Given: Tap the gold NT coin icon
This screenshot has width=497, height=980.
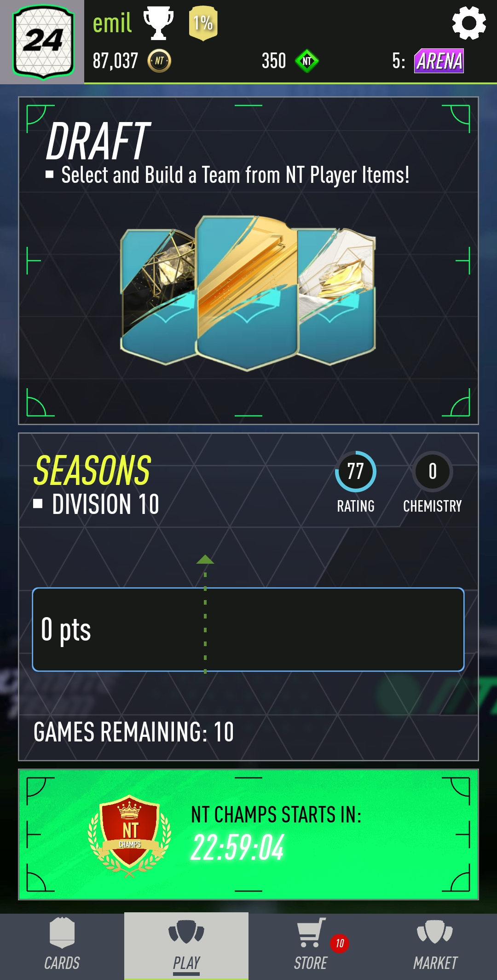Looking at the screenshot, I should pyautogui.click(x=159, y=61).
